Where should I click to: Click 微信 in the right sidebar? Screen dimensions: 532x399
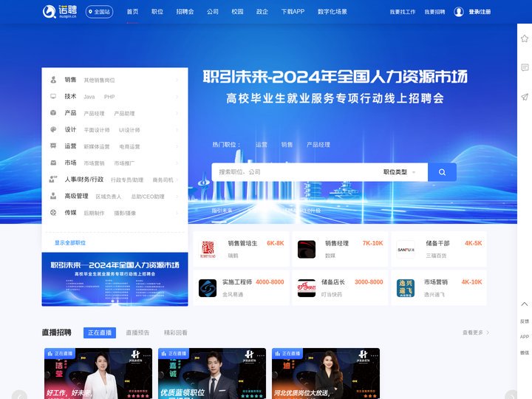[525, 352]
